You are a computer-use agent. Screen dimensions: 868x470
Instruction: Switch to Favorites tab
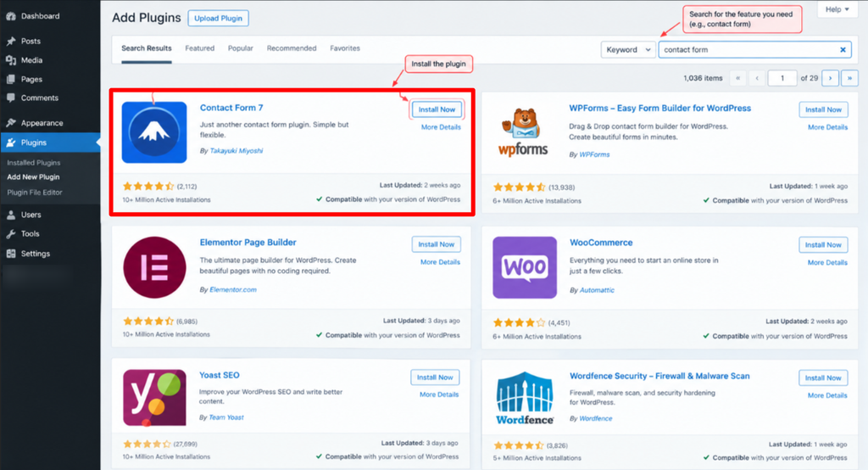point(345,48)
